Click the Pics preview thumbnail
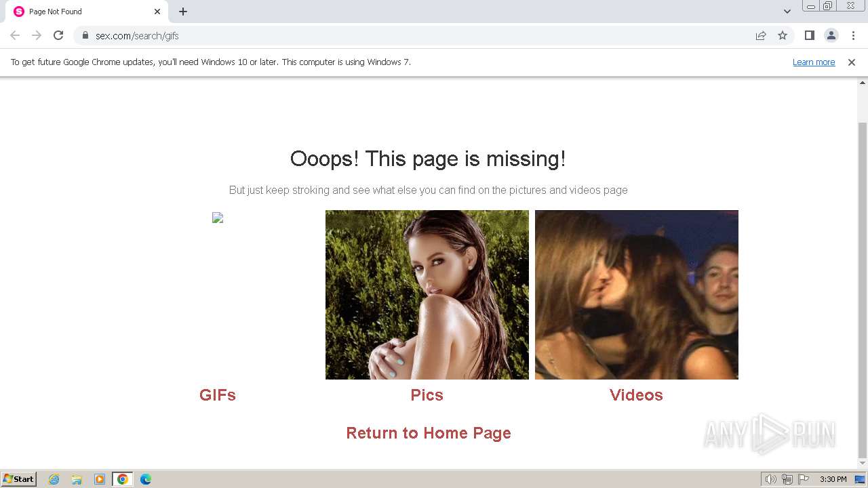The height and width of the screenshot is (488, 868). coord(427,295)
